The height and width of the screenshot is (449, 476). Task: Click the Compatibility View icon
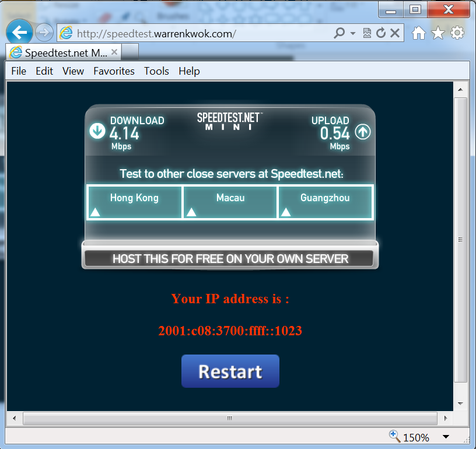coord(367,33)
